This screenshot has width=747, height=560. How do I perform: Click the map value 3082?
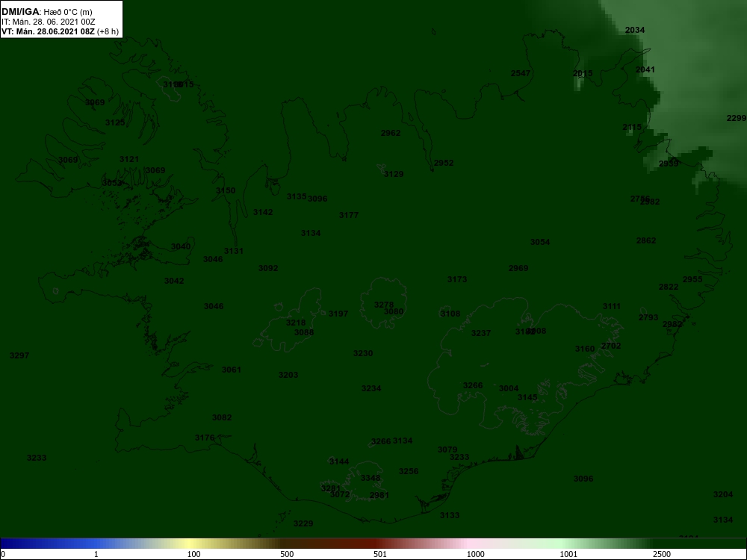click(222, 417)
